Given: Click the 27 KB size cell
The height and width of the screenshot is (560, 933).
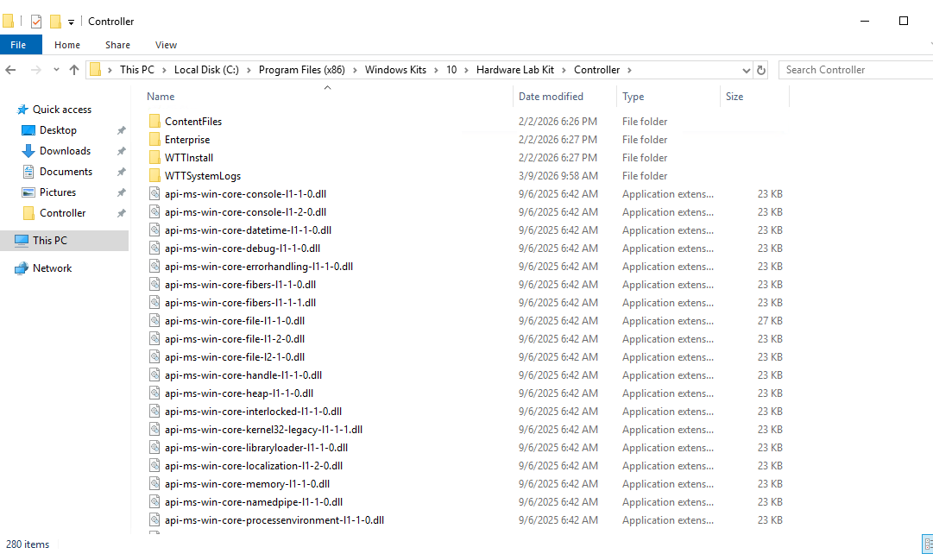Looking at the screenshot, I should click(x=770, y=321).
